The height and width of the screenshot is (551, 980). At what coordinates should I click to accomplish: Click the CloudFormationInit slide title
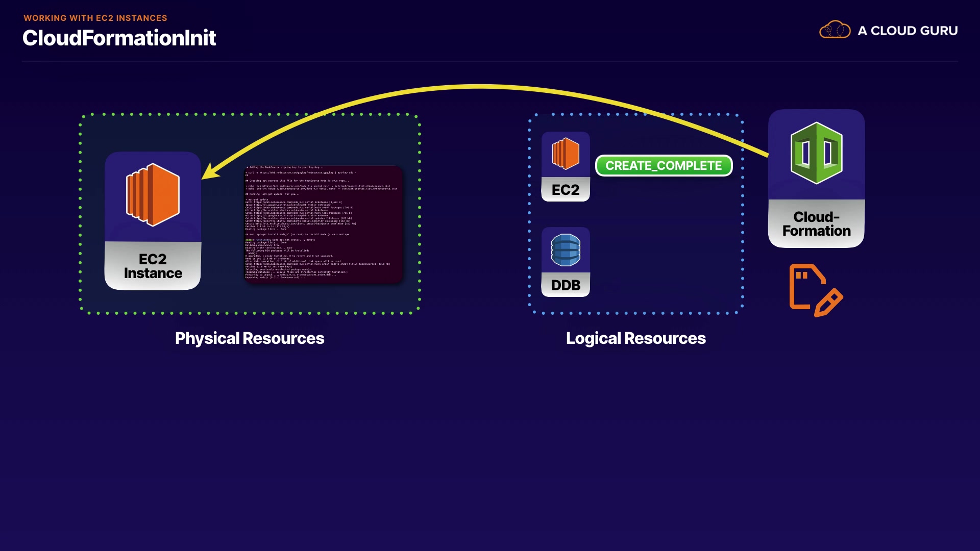(x=119, y=38)
